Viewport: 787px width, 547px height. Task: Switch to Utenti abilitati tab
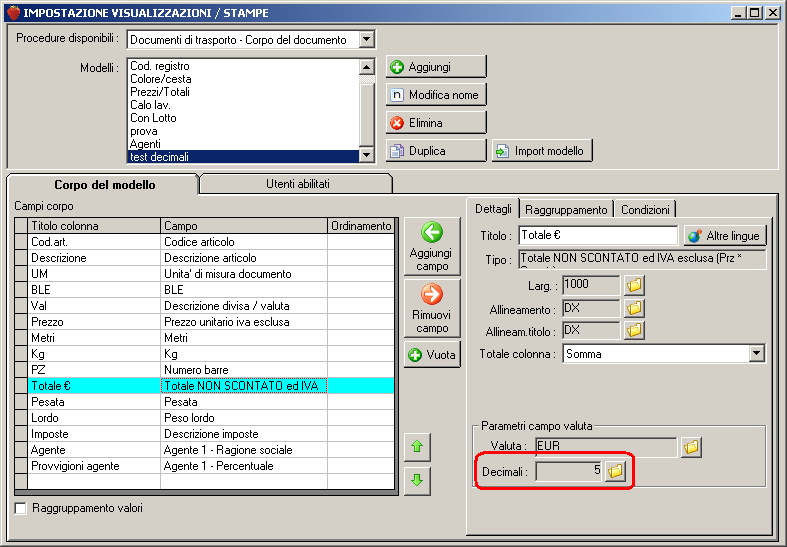tap(297, 184)
